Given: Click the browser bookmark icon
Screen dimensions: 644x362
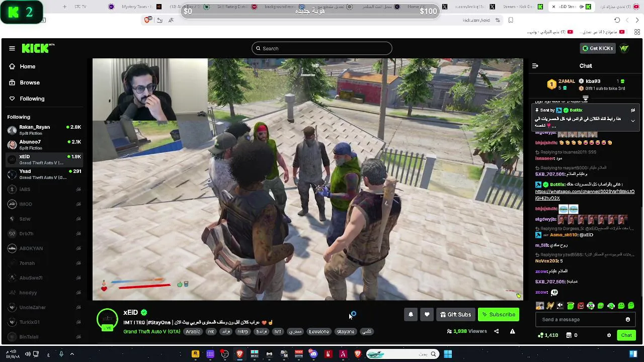Looking at the screenshot, I should click(x=511, y=20).
